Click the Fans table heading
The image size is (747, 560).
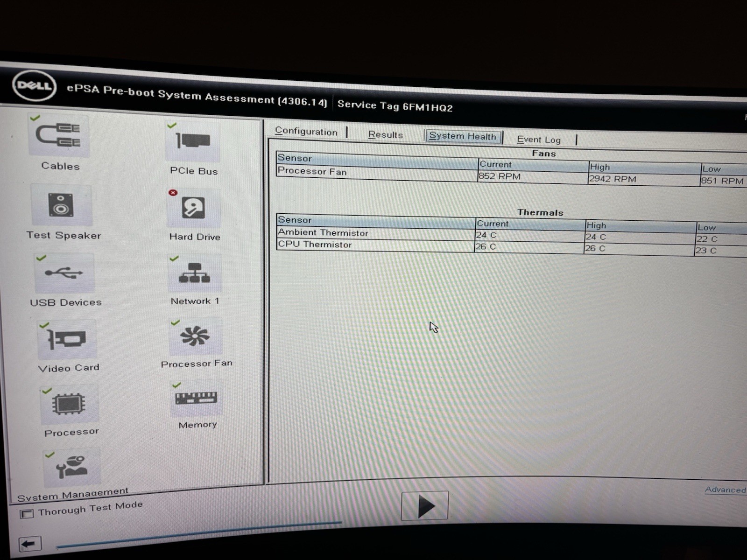pyautogui.click(x=544, y=154)
